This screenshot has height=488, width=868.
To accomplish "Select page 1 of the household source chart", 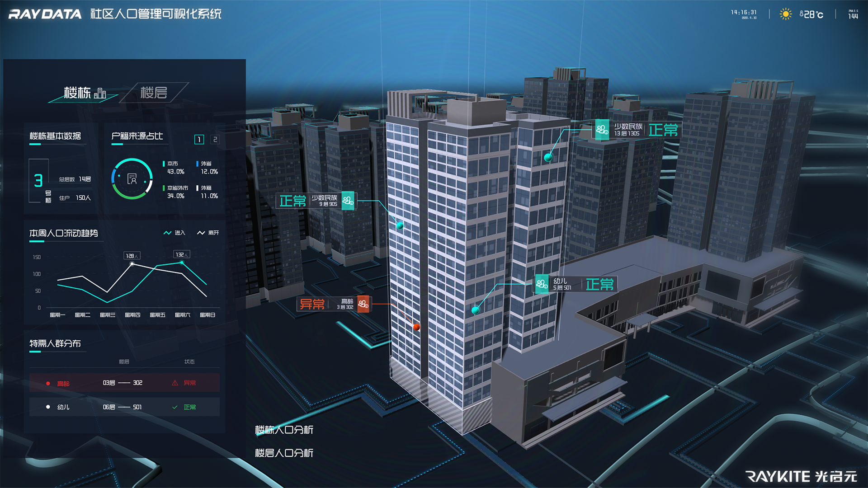I will 199,140.
